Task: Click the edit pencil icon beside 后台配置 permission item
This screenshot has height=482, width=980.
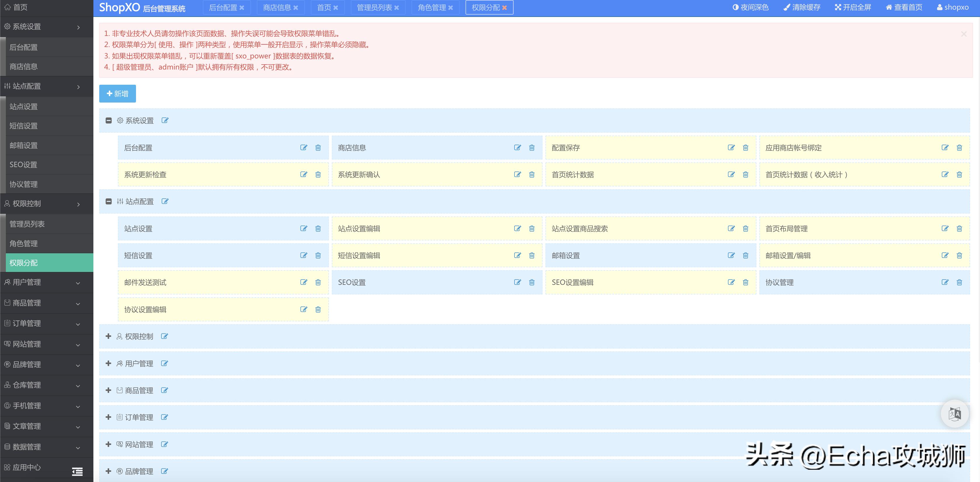Action: tap(304, 148)
